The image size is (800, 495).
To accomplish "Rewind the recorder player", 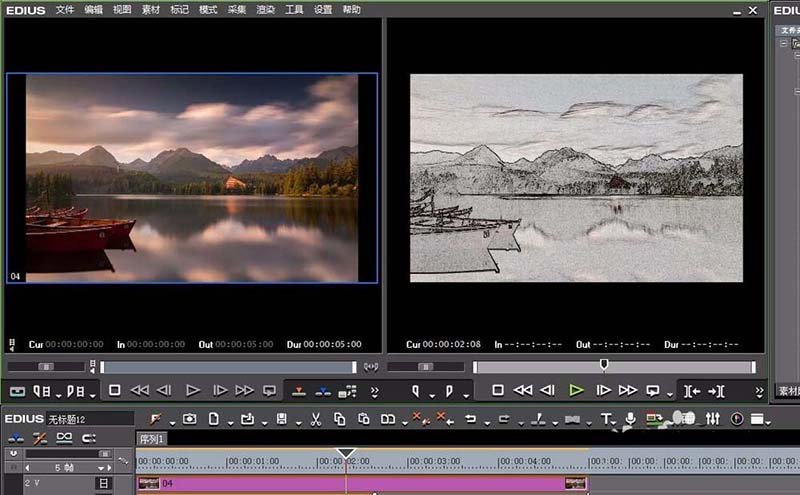I will [x=522, y=390].
